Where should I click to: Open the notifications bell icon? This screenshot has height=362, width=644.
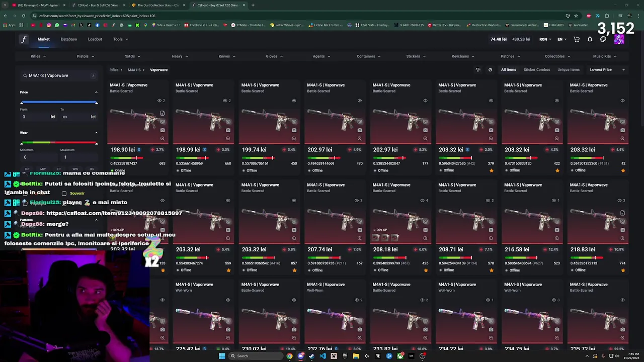(590, 39)
